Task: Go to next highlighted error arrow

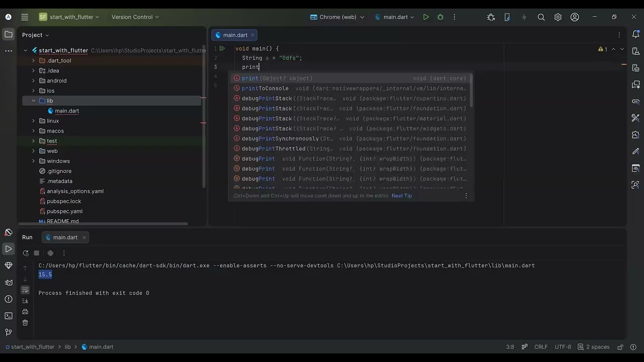Action: point(622,49)
